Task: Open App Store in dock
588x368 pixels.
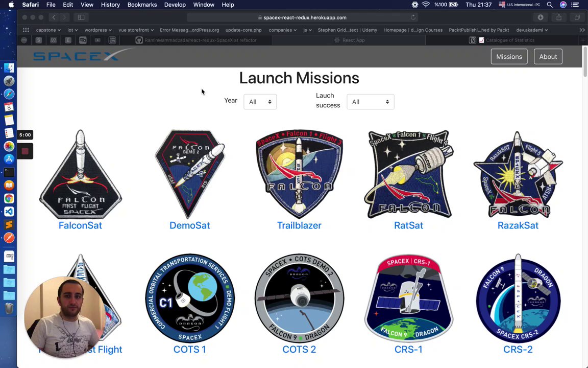Action: click(x=9, y=159)
